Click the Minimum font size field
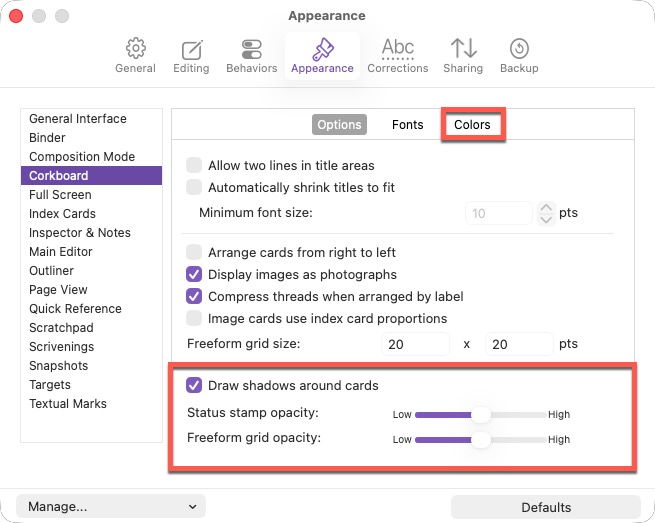 coord(499,213)
